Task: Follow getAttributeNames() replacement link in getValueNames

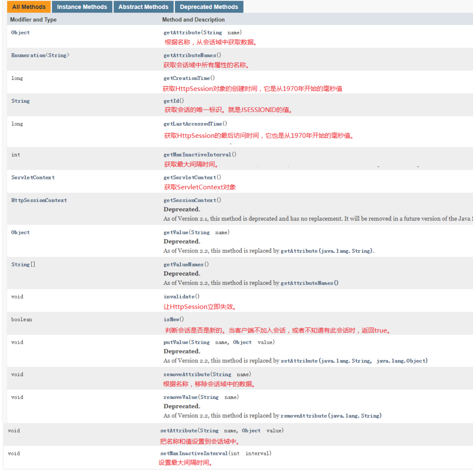Action: click(x=310, y=283)
